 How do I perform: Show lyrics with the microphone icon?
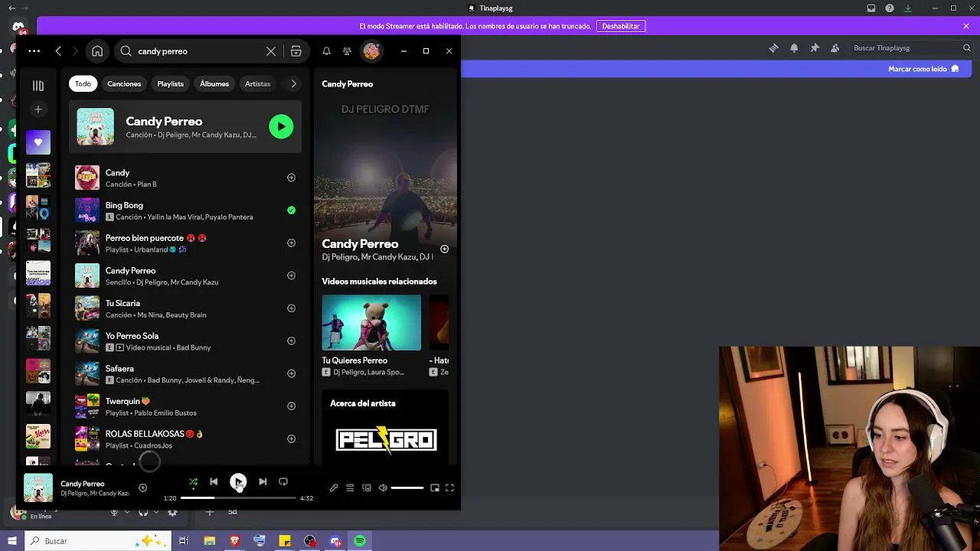coord(334,487)
